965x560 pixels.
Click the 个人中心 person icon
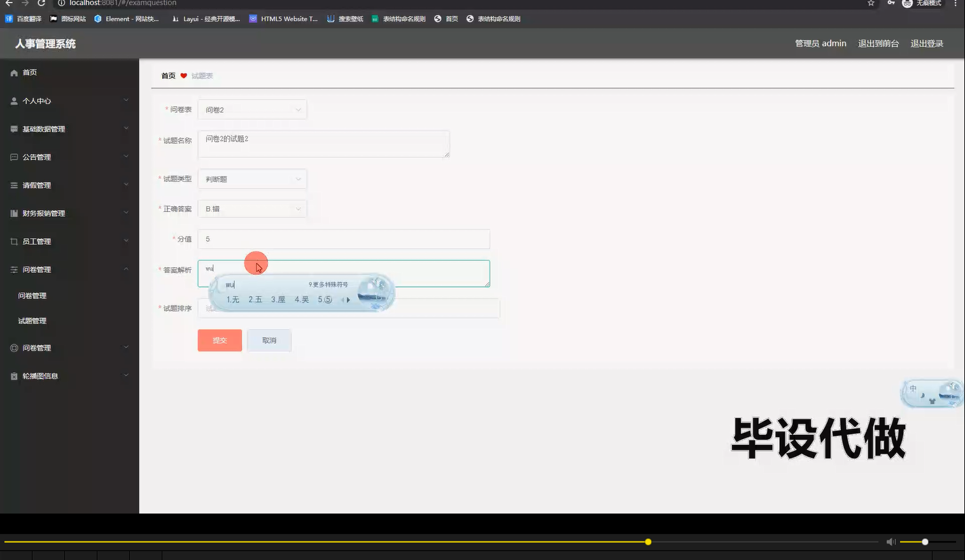click(x=13, y=100)
